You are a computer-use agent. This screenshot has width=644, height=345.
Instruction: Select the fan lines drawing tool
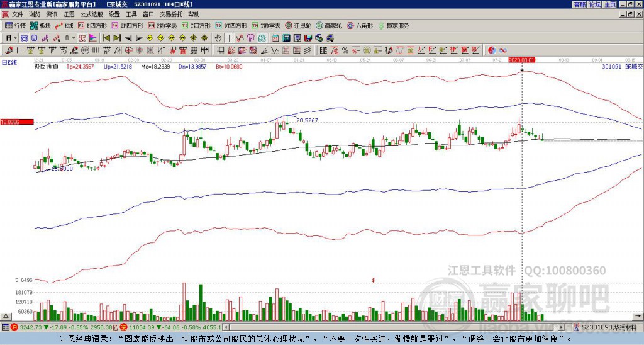(231, 50)
